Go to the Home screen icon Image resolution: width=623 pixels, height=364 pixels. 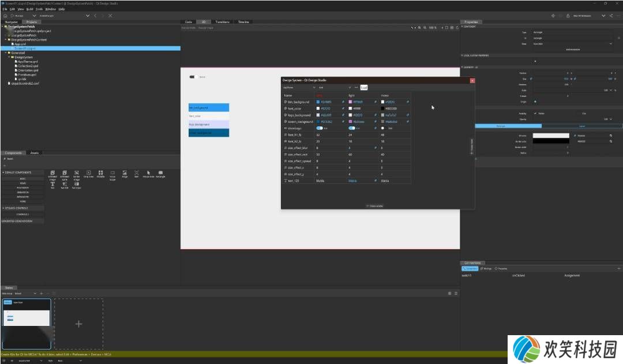(5, 16)
